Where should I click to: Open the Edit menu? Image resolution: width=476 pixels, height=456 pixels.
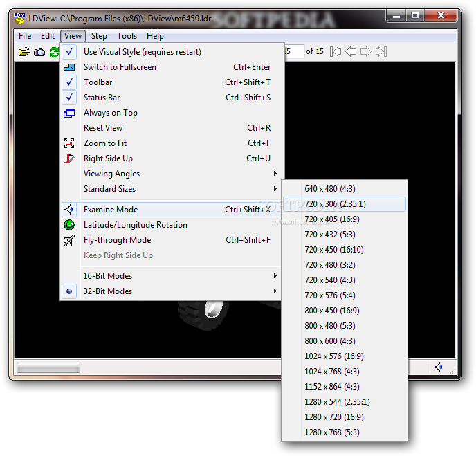(48, 36)
